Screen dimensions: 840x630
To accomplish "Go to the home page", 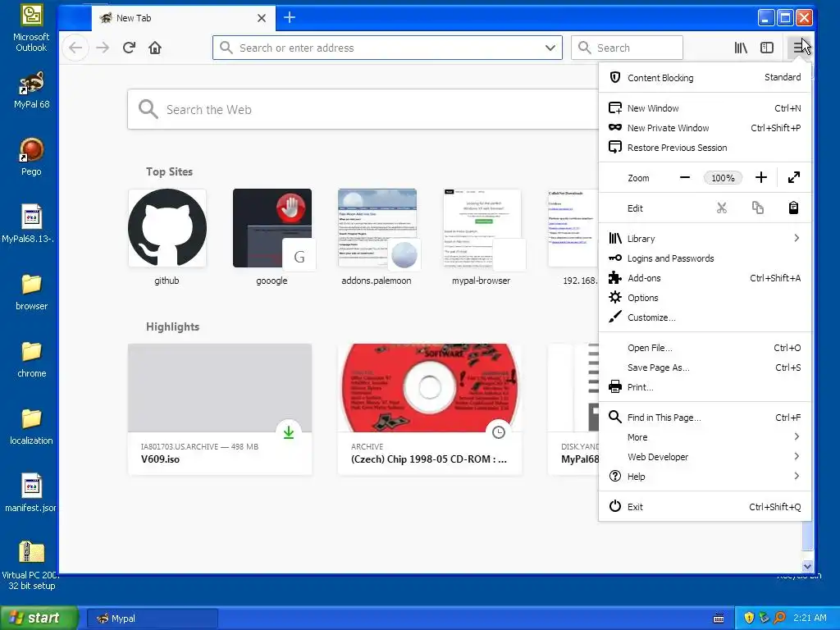I will pos(155,48).
